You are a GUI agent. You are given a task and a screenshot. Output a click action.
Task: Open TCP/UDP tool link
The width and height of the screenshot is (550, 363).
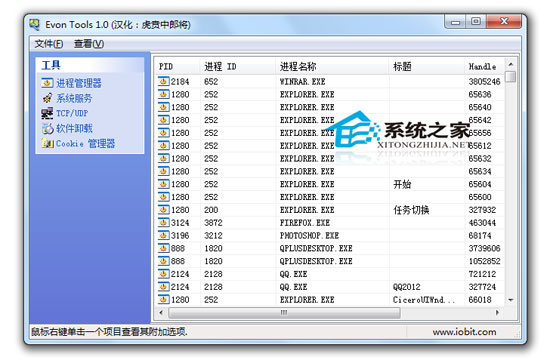pos(72,113)
